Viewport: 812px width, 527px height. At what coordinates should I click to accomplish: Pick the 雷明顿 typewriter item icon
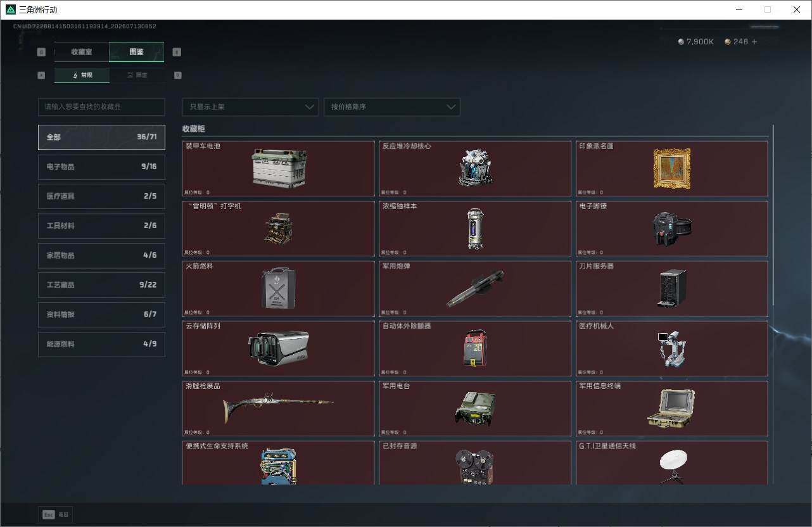point(277,228)
